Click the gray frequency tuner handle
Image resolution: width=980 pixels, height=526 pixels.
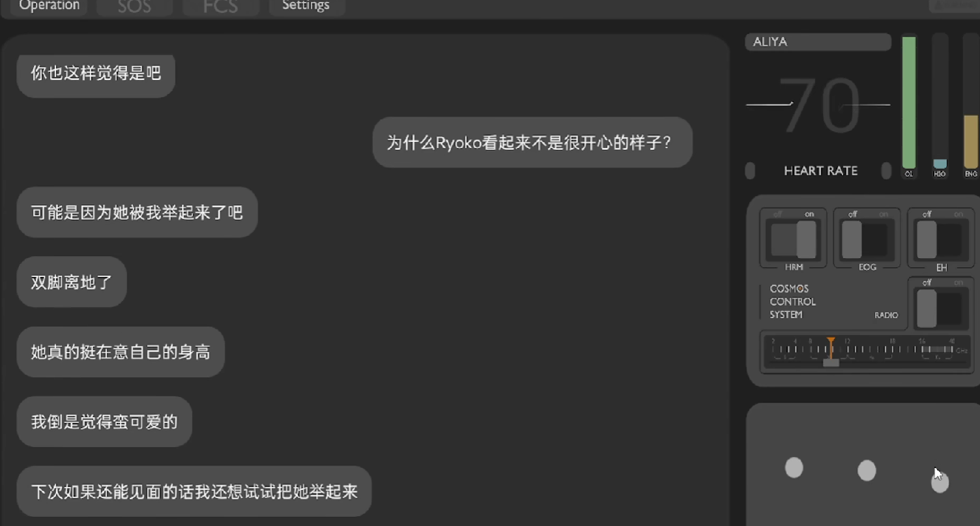click(x=831, y=363)
